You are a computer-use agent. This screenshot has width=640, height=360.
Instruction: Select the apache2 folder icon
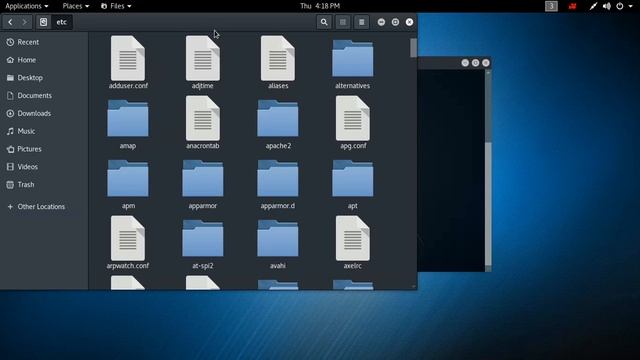pos(278,118)
